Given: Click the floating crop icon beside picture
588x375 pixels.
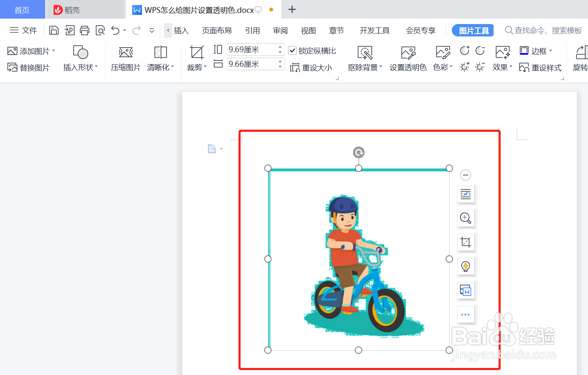Looking at the screenshot, I should [x=465, y=242].
